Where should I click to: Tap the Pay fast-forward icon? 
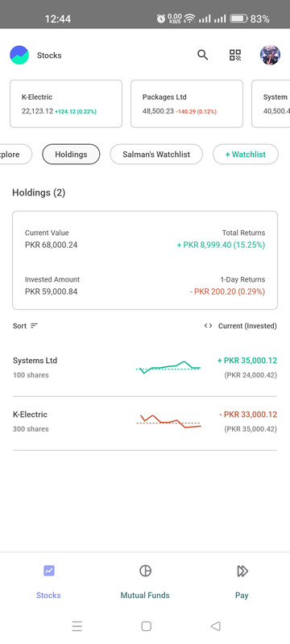coord(242,571)
